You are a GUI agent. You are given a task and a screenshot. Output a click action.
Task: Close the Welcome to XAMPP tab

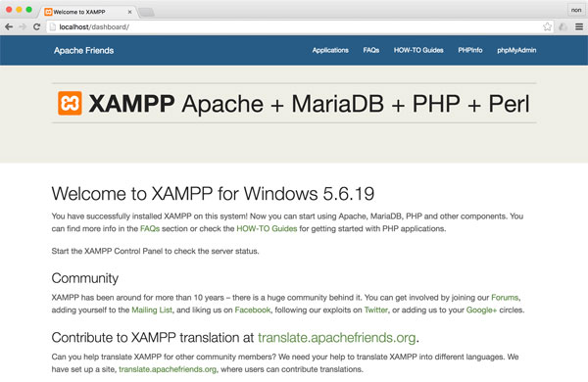click(129, 12)
